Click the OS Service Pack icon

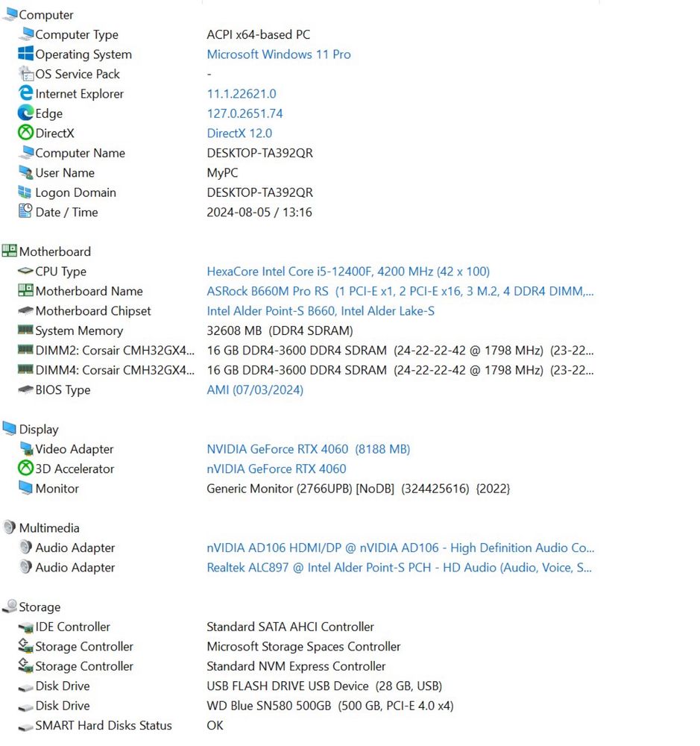coord(26,74)
